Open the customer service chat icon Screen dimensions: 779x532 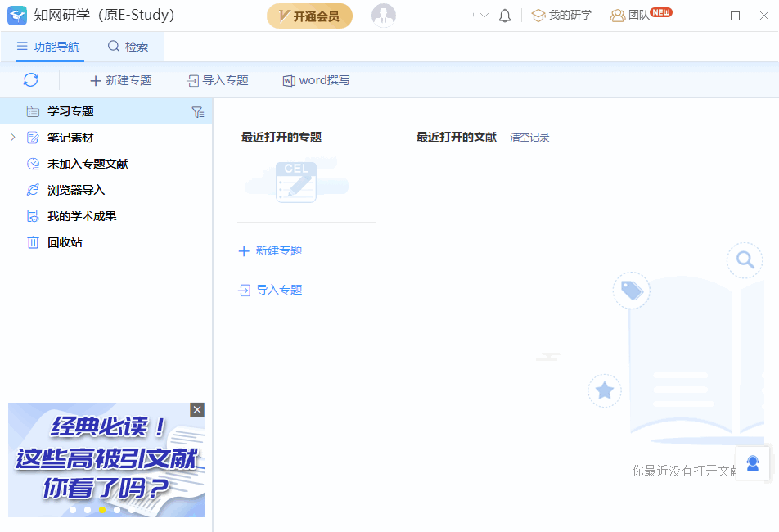tap(752, 463)
